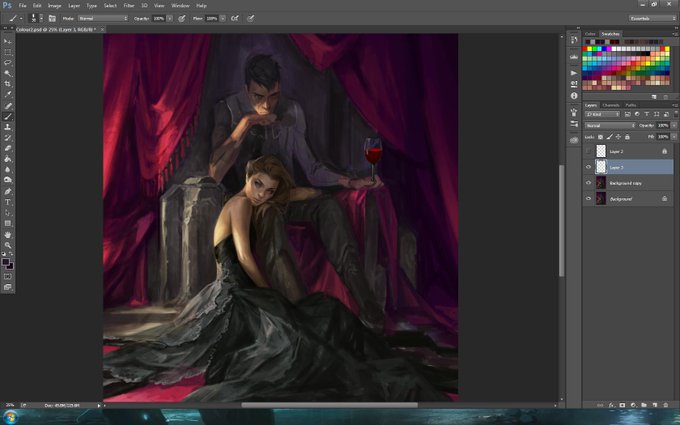Image resolution: width=680 pixels, height=425 pixels.
Task: Toggle Quick Mask mode in the toolbox
Action: (8, 276)
